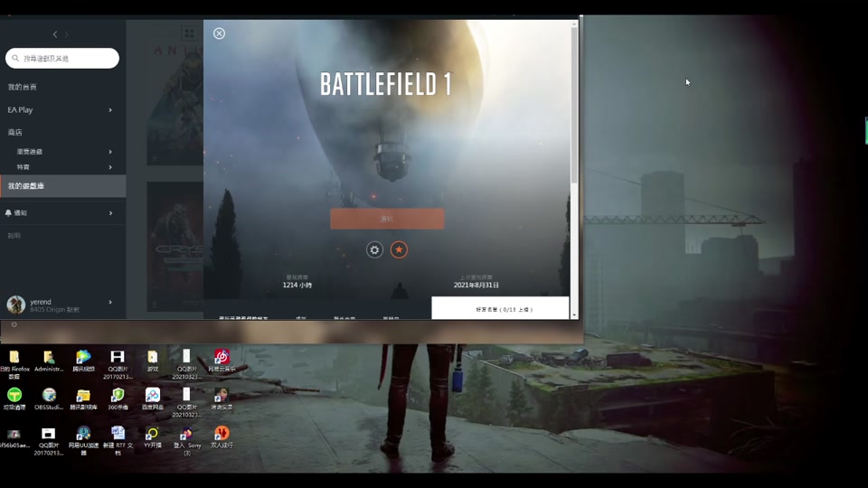Open the 游戏 games folder on the desktop
Image resolution: width=868 pixels, height=488 pixels.
[x=152, y=361]
